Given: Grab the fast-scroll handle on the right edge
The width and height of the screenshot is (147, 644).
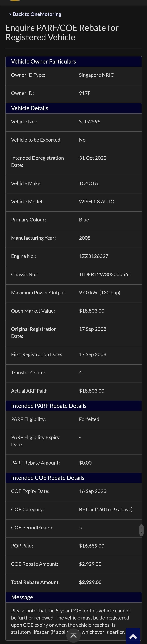Looking at the screenshot, I should coord(141,530).
